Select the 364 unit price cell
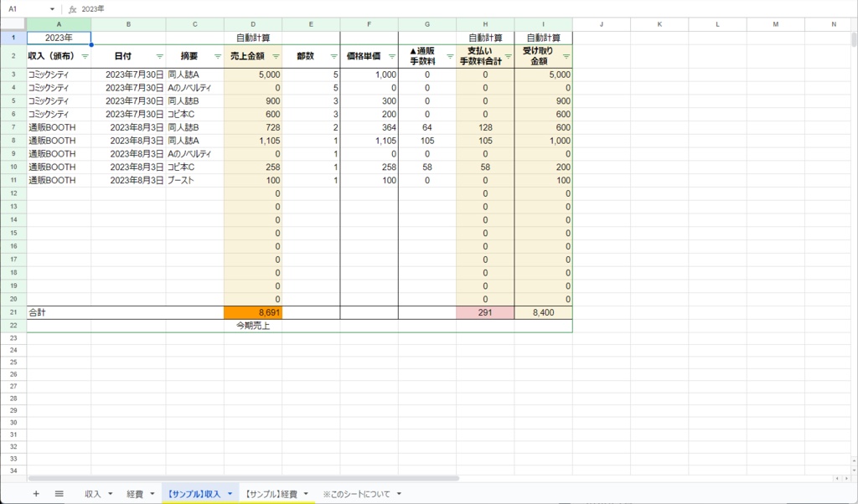Image resolution: width=858 pixels, height=504 pixels. coord(370,127)
